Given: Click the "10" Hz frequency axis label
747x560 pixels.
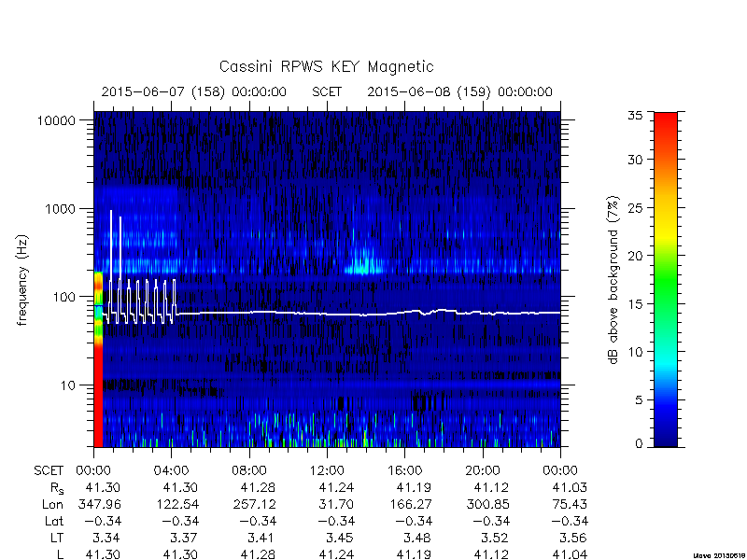Looking at the screenshot, I should pyautogui.click(x=68, y=385).
